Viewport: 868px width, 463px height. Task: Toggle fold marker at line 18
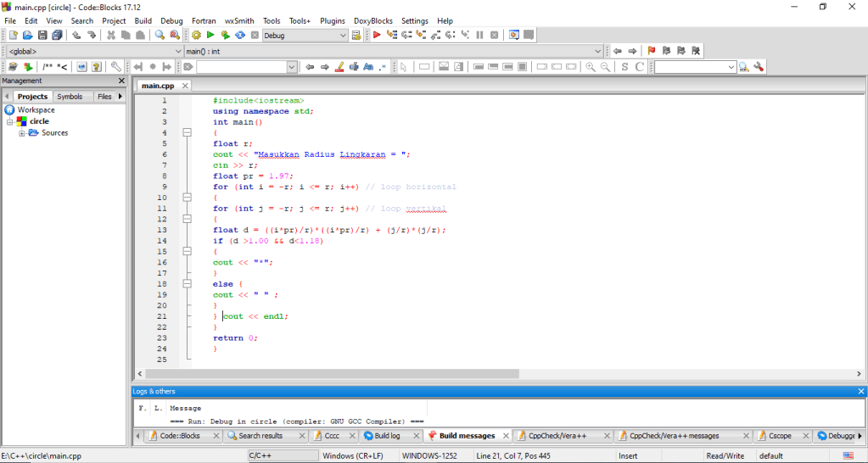click(187, 284)
